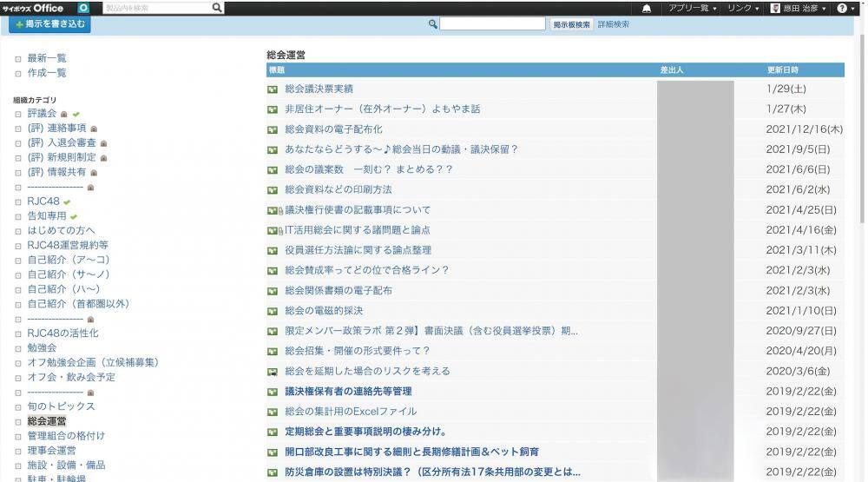Expand the リンク dropdown

743,9
